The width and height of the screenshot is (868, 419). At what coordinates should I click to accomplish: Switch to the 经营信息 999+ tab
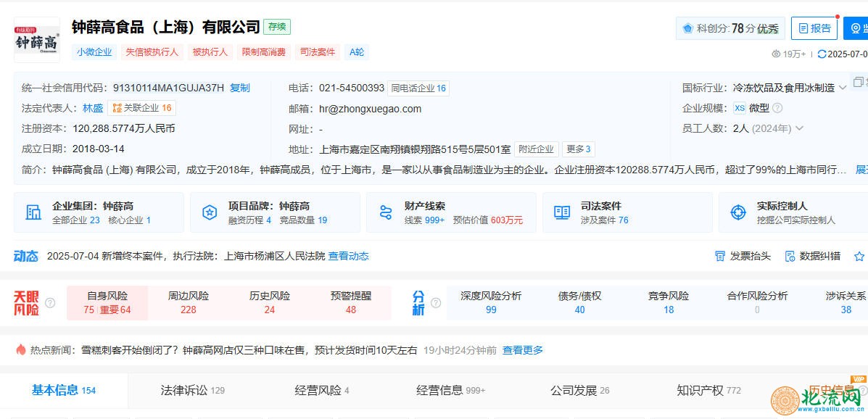coord(450,390)
